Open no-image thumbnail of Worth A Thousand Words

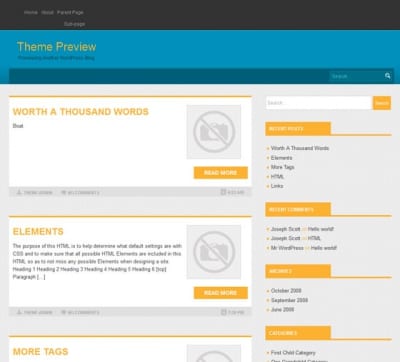click(x=214, y=132)
